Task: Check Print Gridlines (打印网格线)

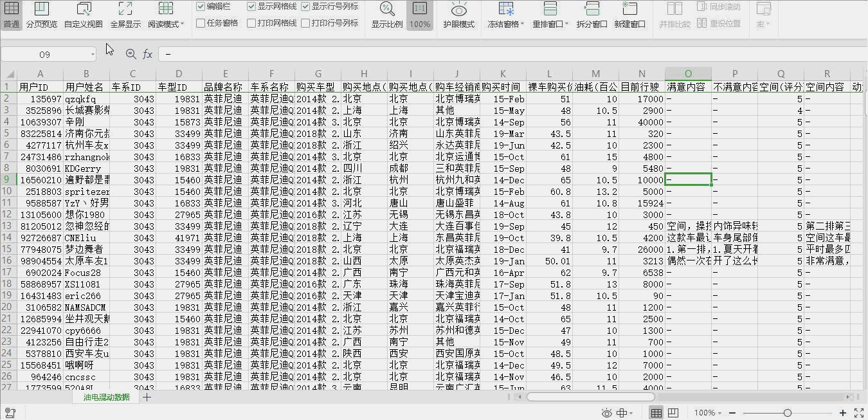Action: [x=251, y=23]
